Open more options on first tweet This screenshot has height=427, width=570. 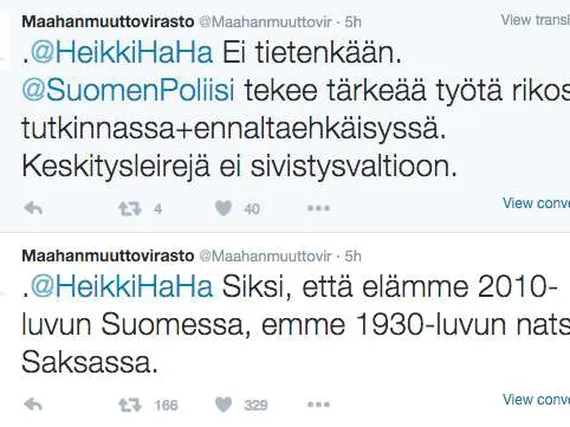click(319, 208)
